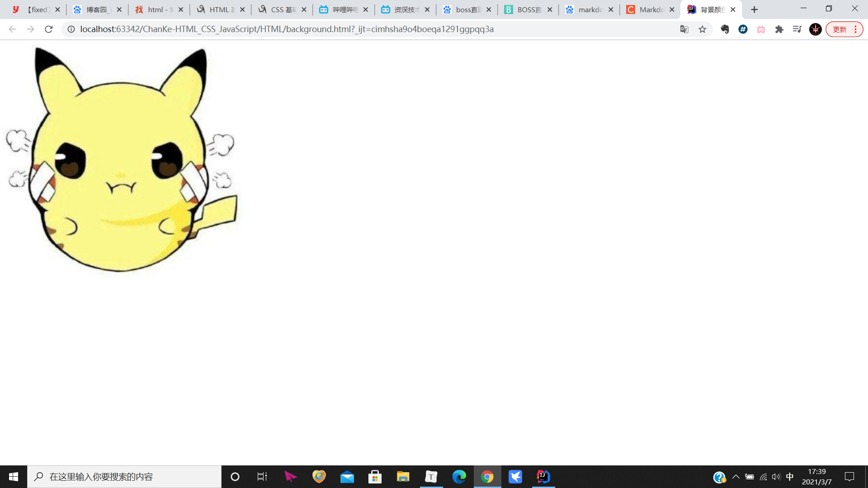Open the media control playlist icon
Screen dimensions: 868x488
click(x=797, y=29)
